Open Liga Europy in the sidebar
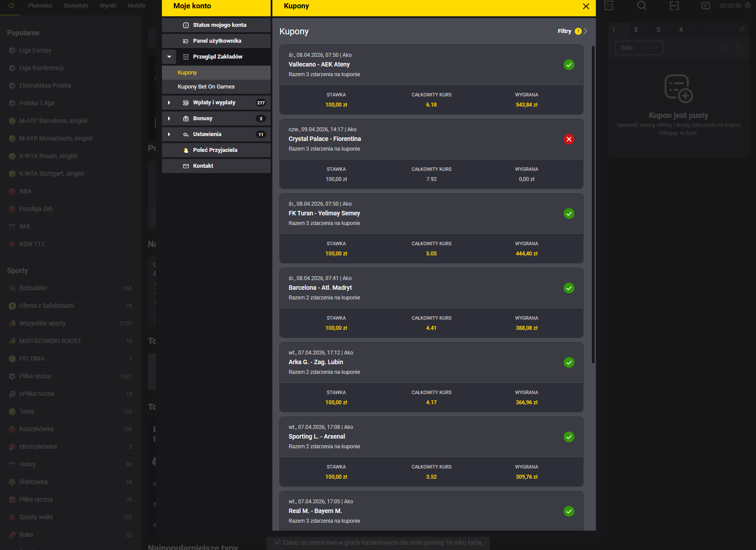This screenshot has height=550, width=756. 70,50
